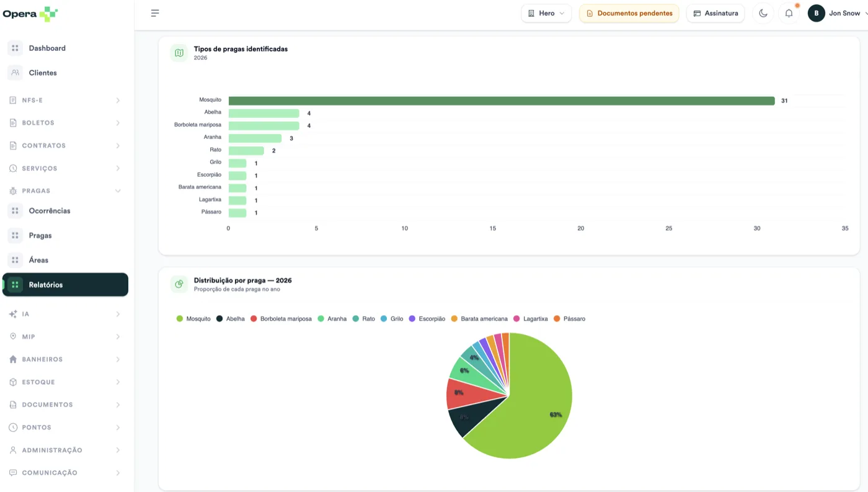Expand the NFS-E menu section
Image resolution: width=868 pixels, height=492 pixels.
(x=66, y=100)
